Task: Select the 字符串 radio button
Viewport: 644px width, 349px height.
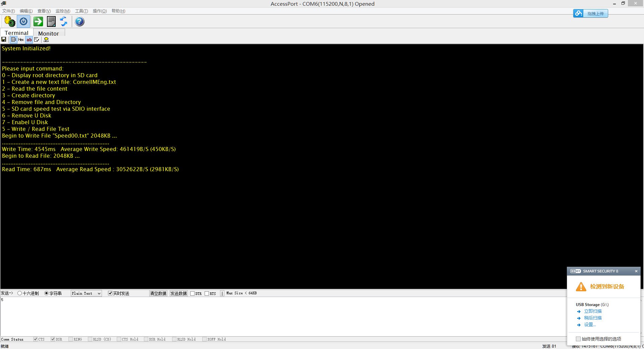Action: (x=46, y=293)
